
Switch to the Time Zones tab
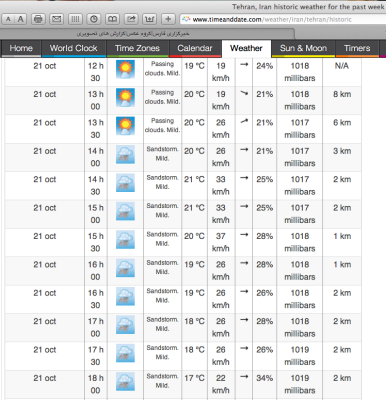(x=137, y=48)
